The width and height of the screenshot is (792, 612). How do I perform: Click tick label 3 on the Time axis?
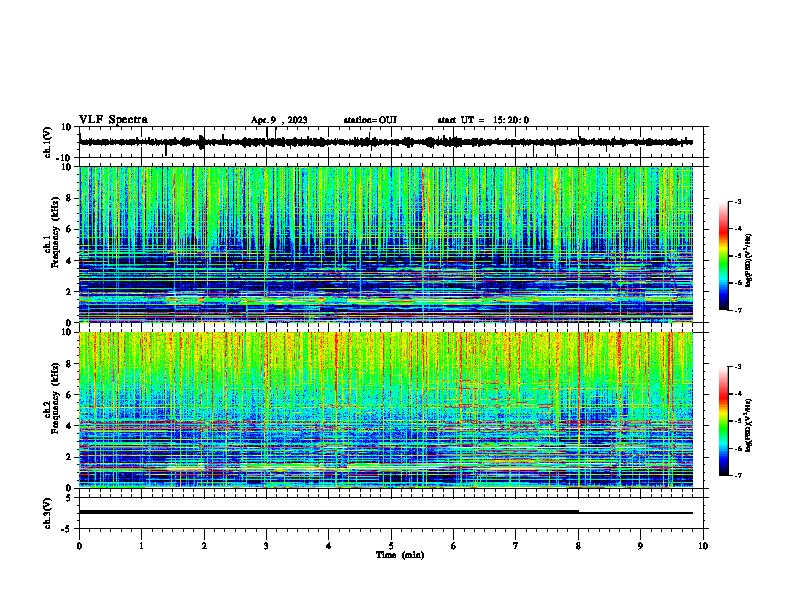pyautogui.click(x=266, y=546)
